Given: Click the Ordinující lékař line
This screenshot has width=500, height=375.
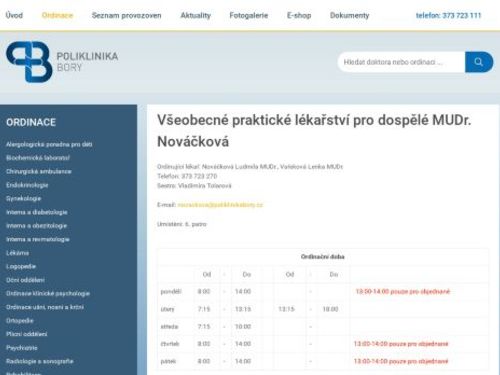Looking at the screenshot, I should tap(250, 166).
